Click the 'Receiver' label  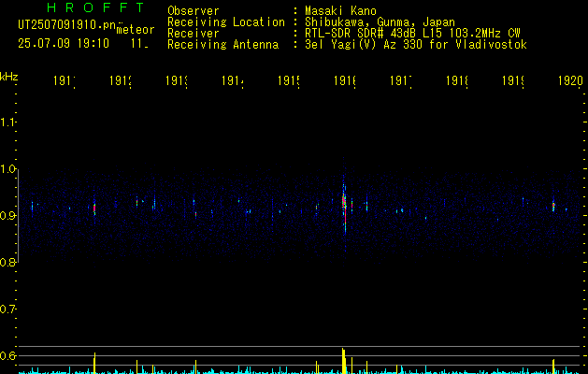pyautogui.click(x=194, y=34)
